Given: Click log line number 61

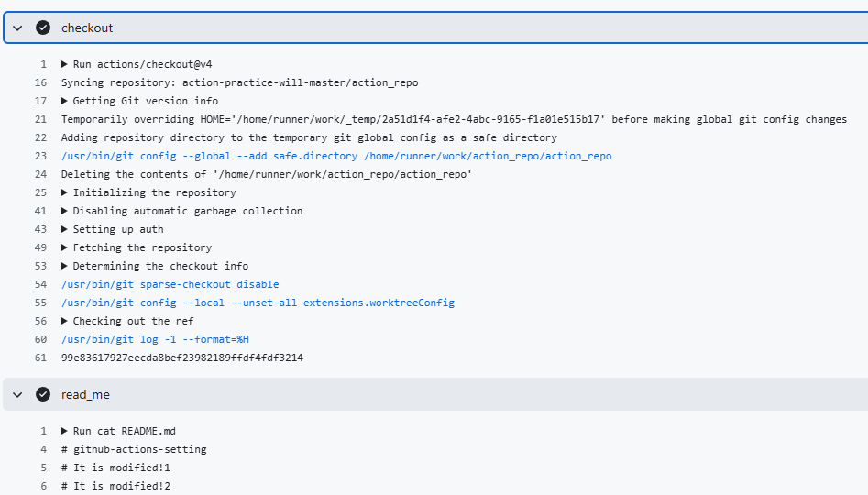Looking at the screenshot, I should click(40, 357).
